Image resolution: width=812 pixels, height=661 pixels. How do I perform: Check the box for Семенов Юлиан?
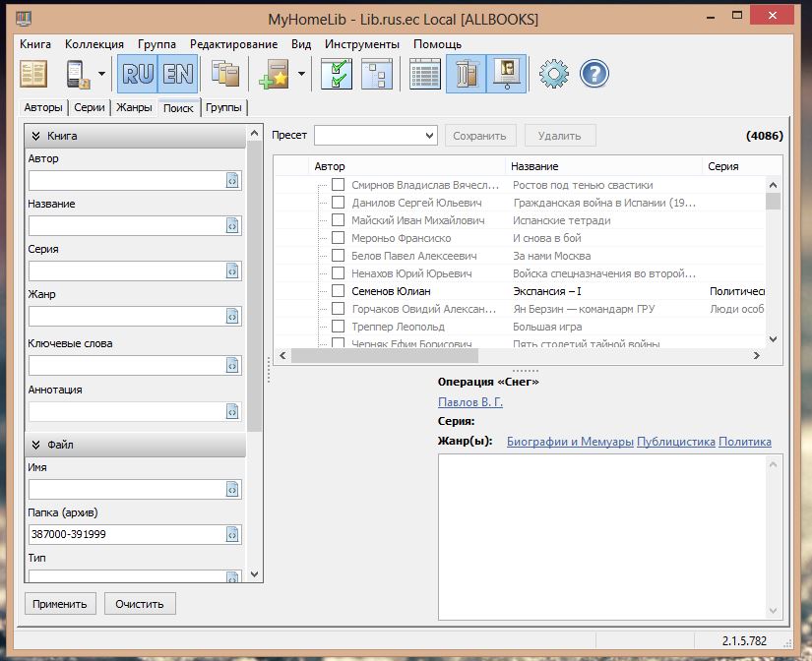[338, 291]
